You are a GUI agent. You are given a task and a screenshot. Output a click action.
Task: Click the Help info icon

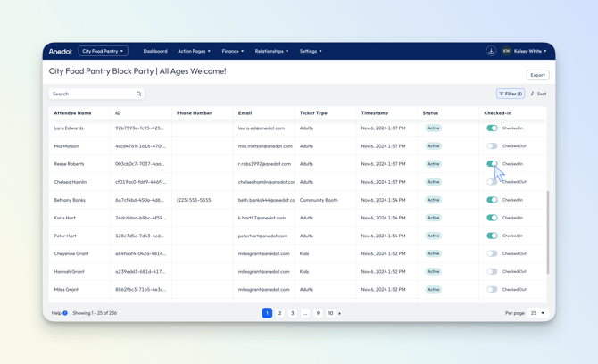[x=65, y=313]
